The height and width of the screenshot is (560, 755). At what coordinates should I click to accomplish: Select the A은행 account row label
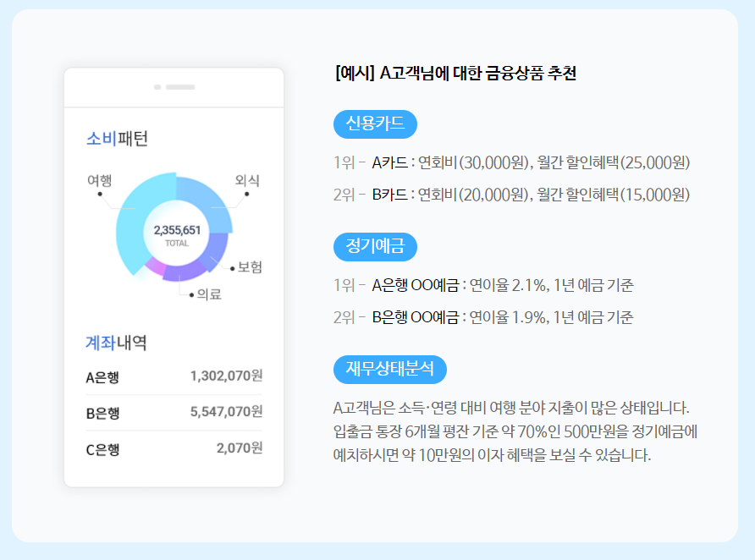[102, 377]
